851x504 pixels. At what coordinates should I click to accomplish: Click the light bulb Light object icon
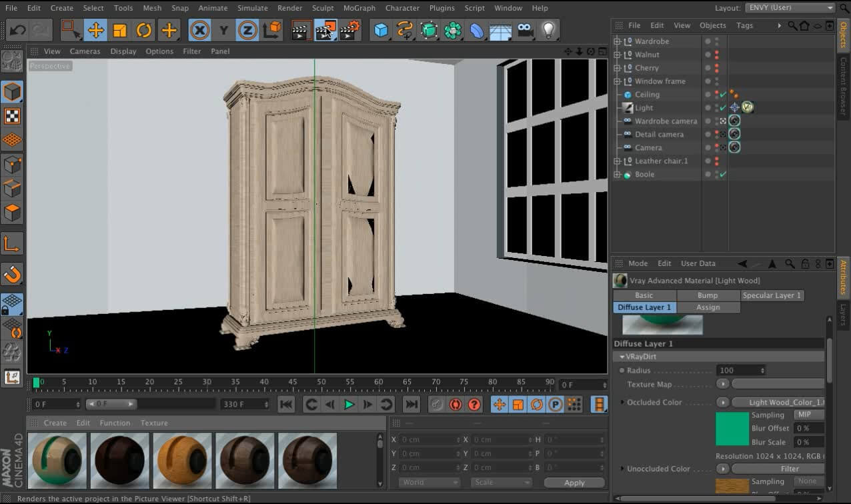coord(548,31)
